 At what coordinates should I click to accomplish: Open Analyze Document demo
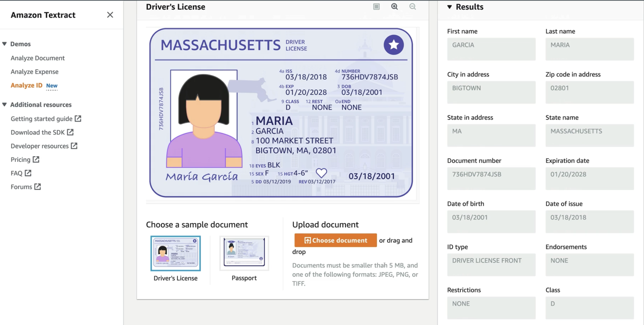[38, 58]
